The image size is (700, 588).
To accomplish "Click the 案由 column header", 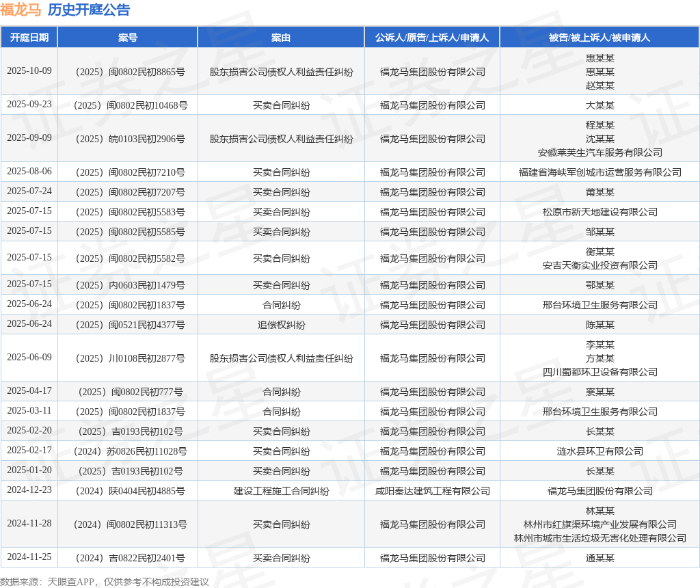I will point(281,38).
